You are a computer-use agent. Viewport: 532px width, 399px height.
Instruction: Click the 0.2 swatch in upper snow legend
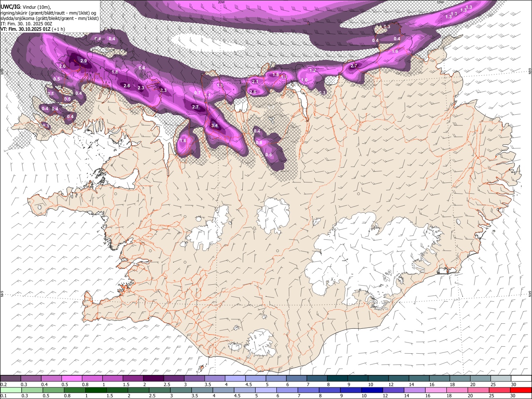(x=10, y=379)
